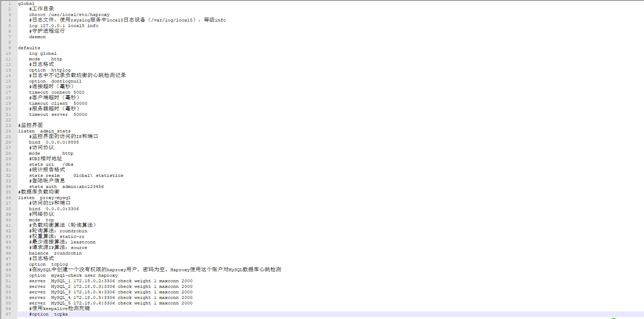Click the server MySQL_2 172.18.0.3 line
644x319 pixels.
tap(111, 286)
